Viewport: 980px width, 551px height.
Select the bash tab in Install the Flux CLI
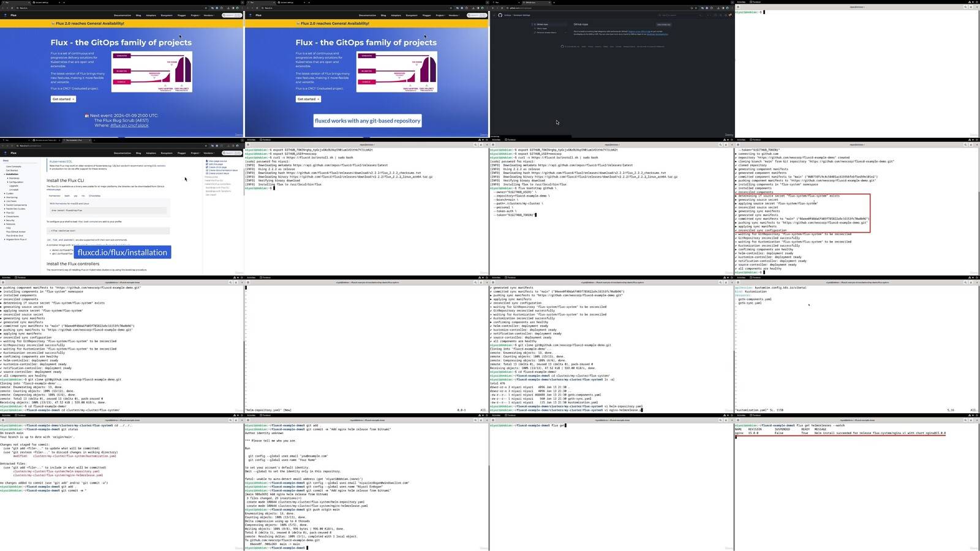(67, 196)
